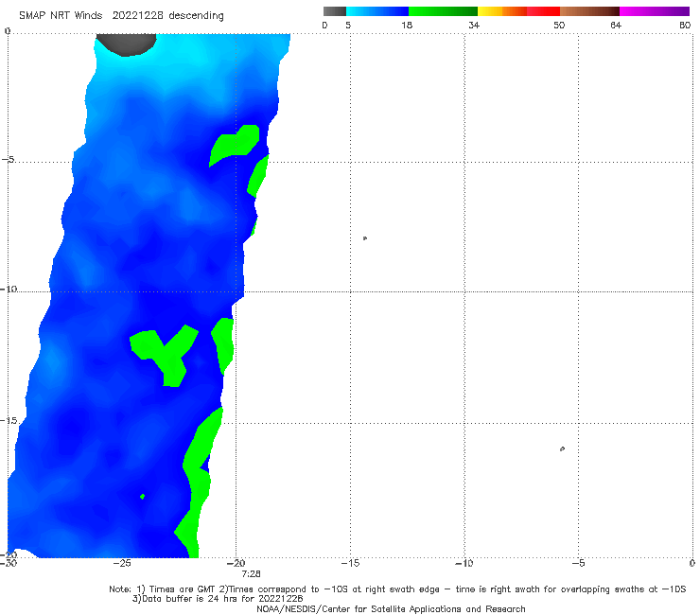Click the colorbar label 34
Viewport: 700px width, 615px height.
pos(474,25)
